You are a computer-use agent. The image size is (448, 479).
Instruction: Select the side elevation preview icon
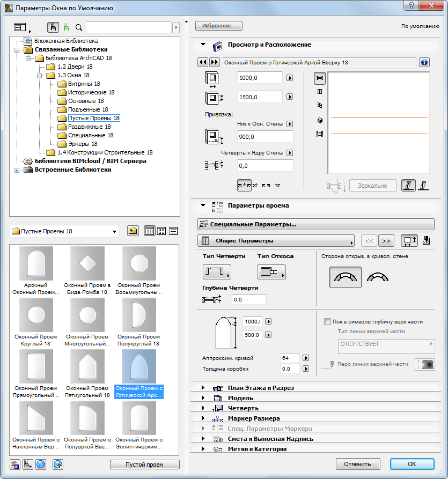pos(320,106)
